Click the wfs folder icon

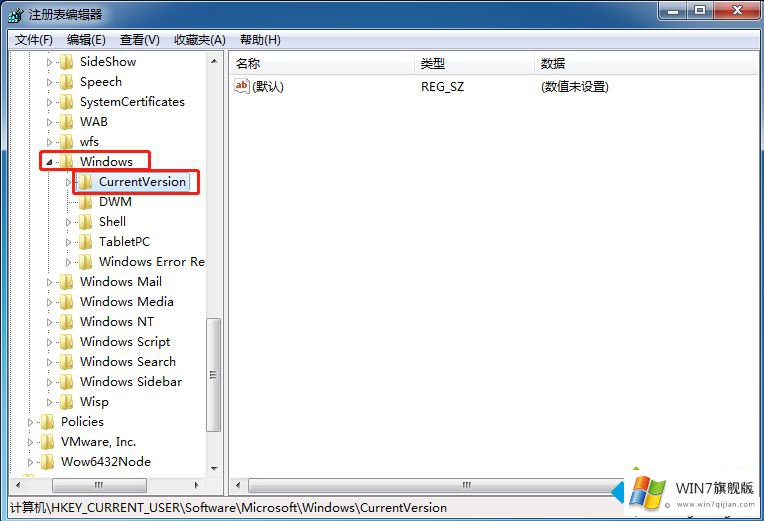66,142
